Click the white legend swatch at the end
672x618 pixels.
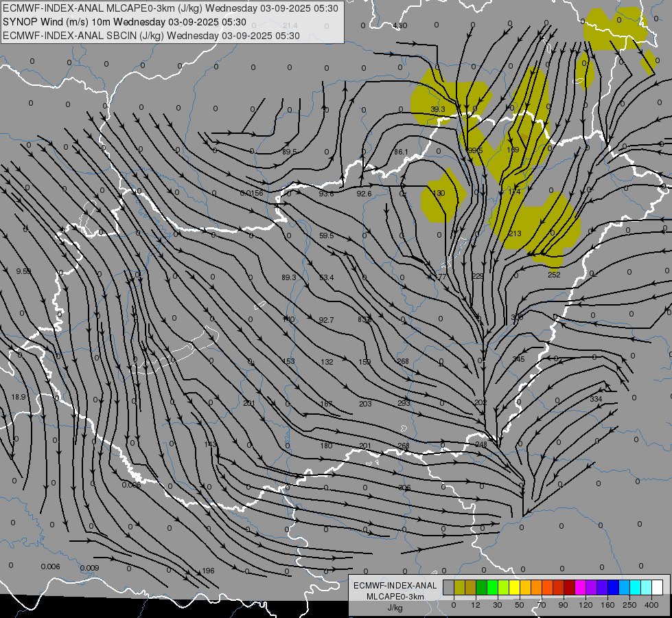(657, 588)
